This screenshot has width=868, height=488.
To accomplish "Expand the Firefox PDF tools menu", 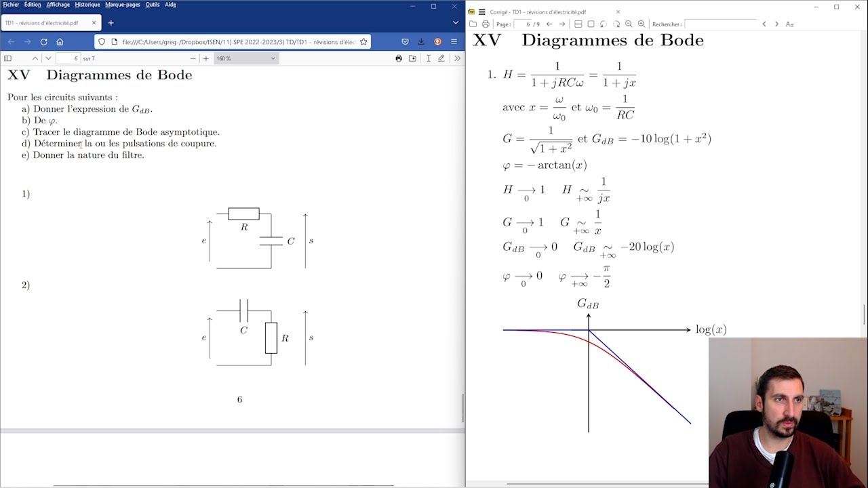I will (x=457, y=58).
